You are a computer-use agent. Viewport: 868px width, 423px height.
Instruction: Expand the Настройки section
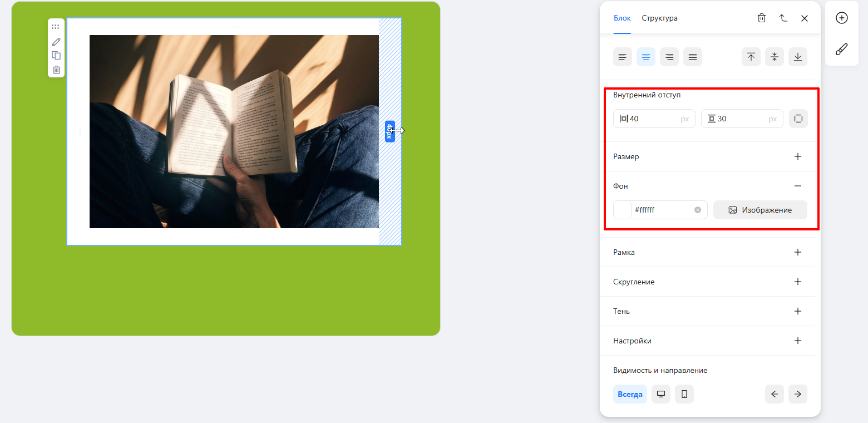[798, 341]
